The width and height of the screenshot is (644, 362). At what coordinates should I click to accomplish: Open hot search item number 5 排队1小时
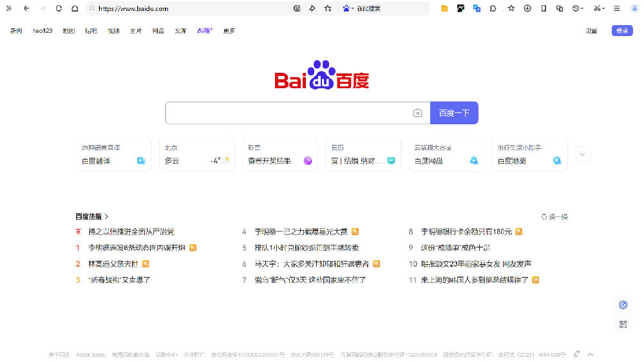(x=307, y=248)
